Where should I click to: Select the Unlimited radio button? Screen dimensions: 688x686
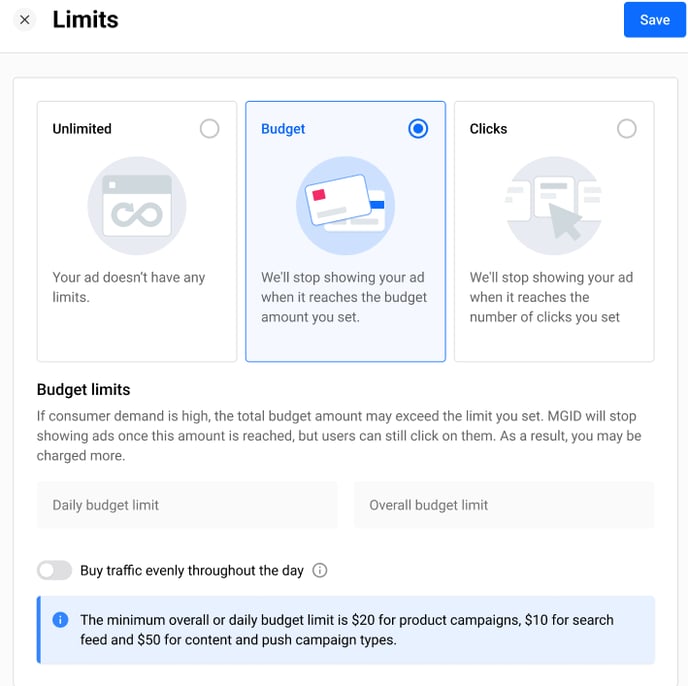point(209,129)
